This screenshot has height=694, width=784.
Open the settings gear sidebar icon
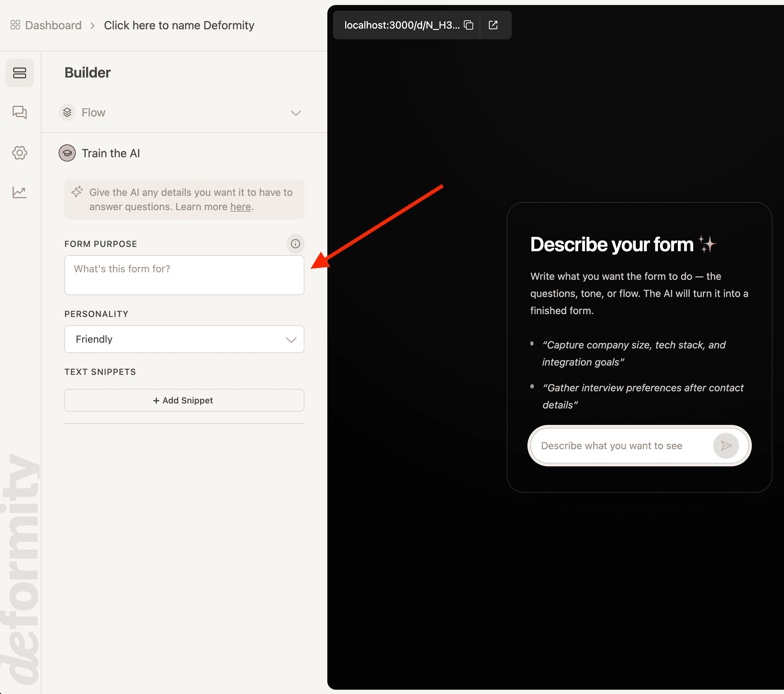pos(20,153)
